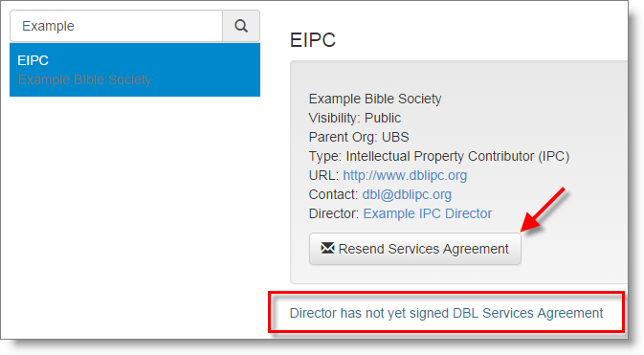The height and width of the screenshot is (355, 644).
Task: Click 'Example Bible Society' name in details panel
Action: pos(375,99)
